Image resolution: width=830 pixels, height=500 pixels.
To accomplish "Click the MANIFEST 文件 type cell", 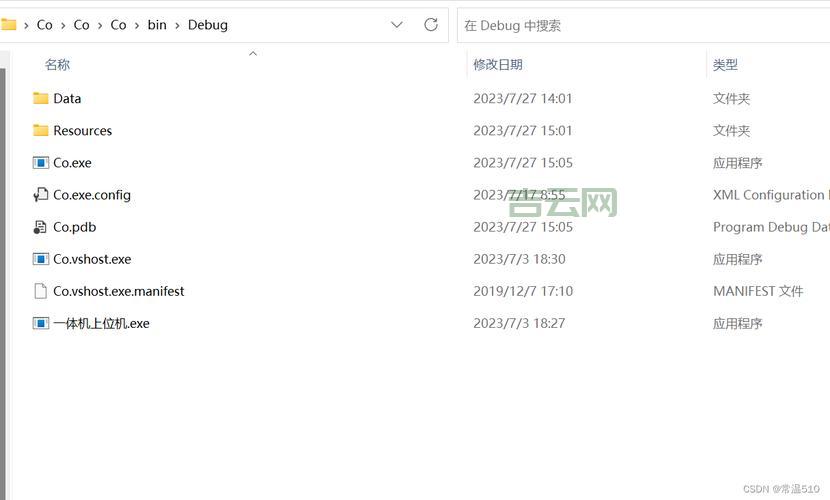I will tap(758, 291).
